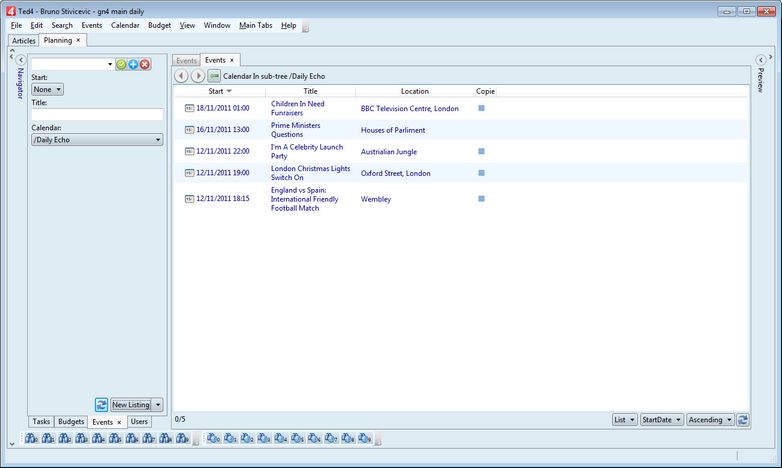Open the Events menu
The width and height of the screenshot is (782, 468).
pos(92,25)
